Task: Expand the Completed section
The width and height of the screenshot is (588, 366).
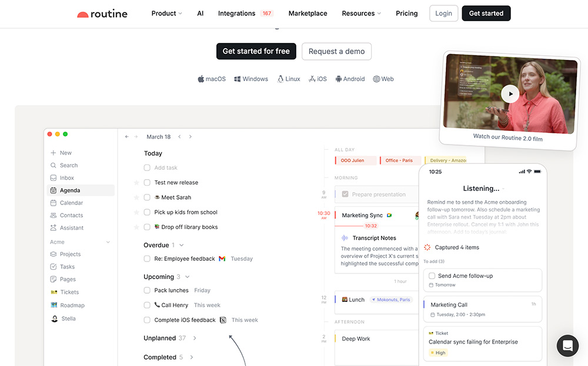Action: [x=192, y=357]
